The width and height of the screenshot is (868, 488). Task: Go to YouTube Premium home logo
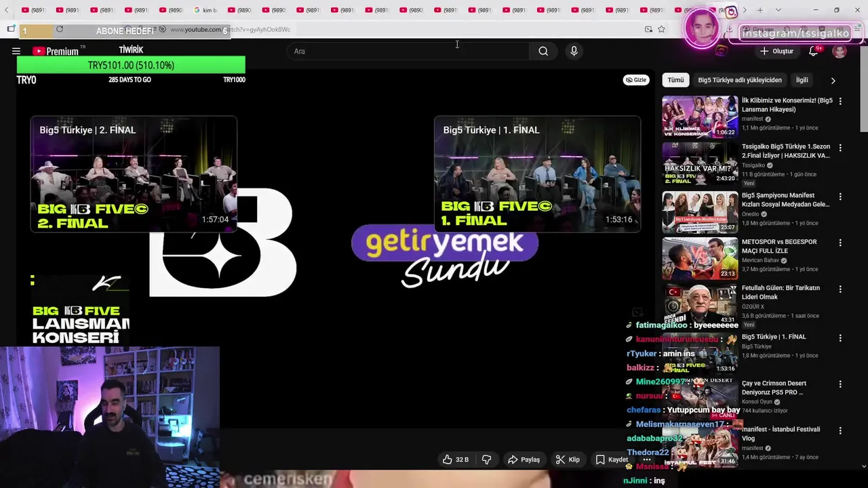click(56, 51)
